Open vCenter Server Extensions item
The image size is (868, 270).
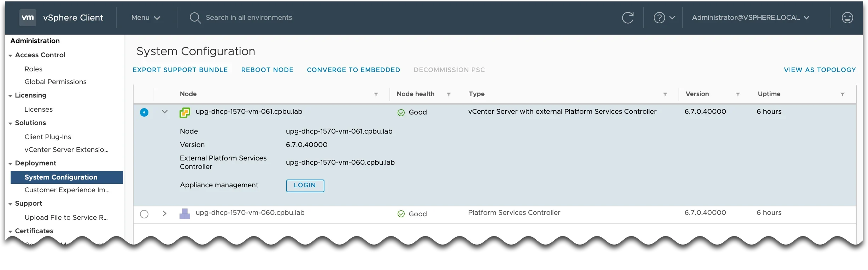click(66, 150)
